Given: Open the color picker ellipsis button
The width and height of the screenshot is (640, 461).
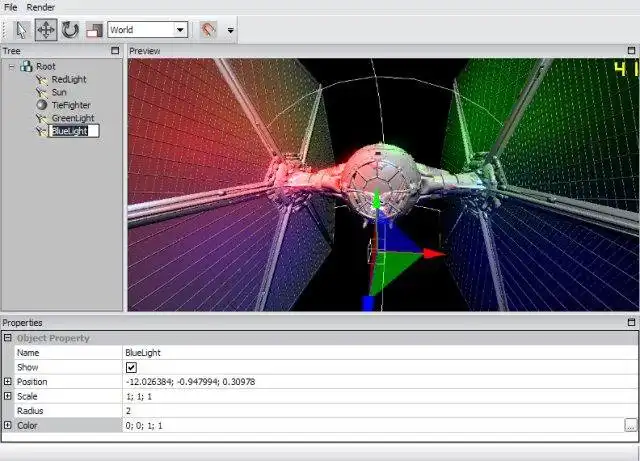Looking at the screenshot, I should click(630, 425).
